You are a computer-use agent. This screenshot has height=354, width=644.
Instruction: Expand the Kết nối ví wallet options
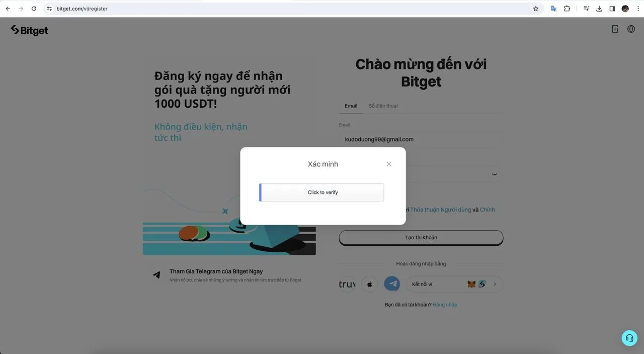coord(454,284)
